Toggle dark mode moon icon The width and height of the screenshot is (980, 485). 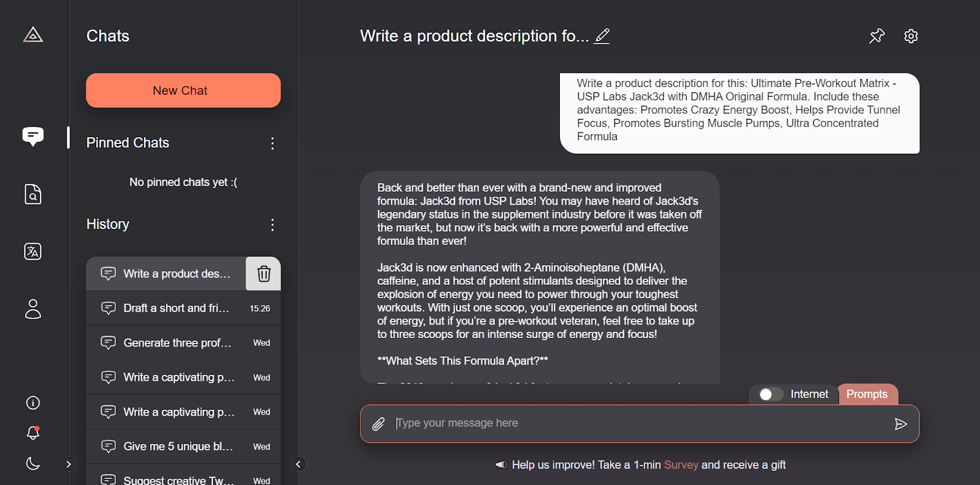point(33,464)
